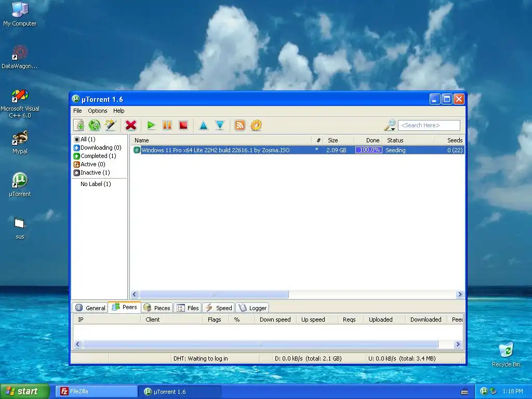
Task: Sort peers by Up speed column
Action: (317, 320)
